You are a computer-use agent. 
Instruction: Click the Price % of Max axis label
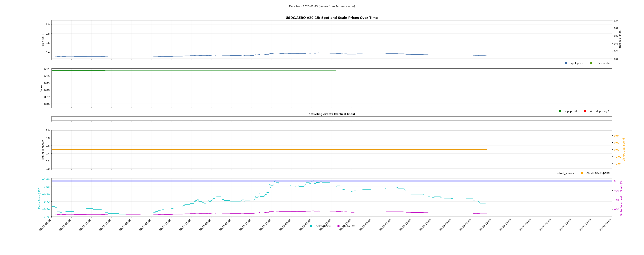(x=620, y=40)
